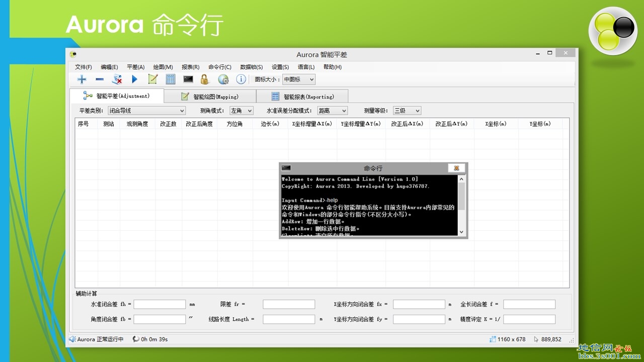Click the blue play run-adjustment icon
The image size is (644, 362).
[x=134, y=79]
